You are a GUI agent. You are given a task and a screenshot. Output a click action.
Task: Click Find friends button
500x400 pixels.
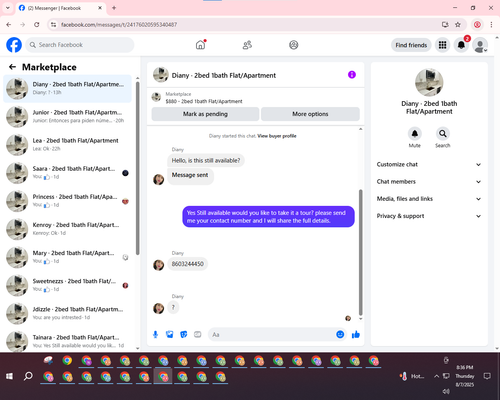pos(411,45)
